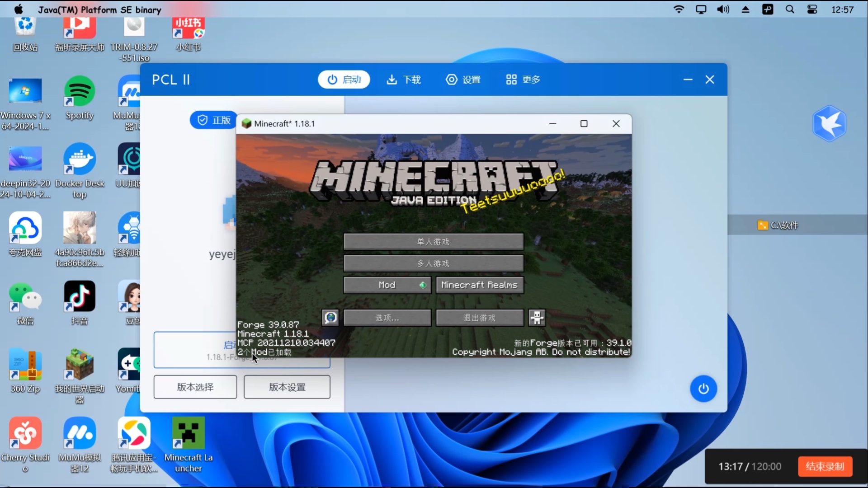
Task: Open macOS Spotlight search icon
Action: 790,9
